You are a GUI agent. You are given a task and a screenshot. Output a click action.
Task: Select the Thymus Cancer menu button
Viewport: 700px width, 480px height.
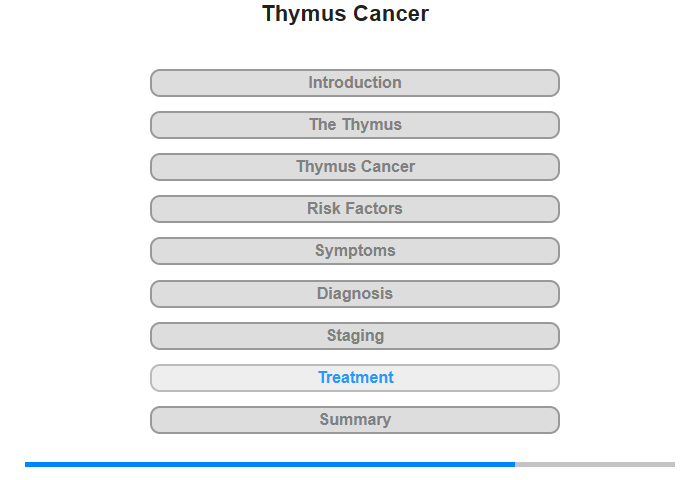[355, 167]
